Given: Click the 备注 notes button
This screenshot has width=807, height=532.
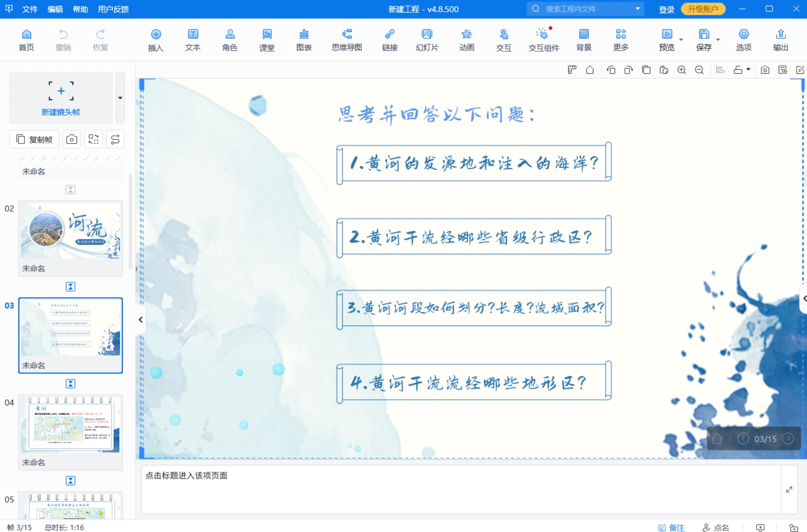Looking at the screenshot, I should click(x=671, y=527).
